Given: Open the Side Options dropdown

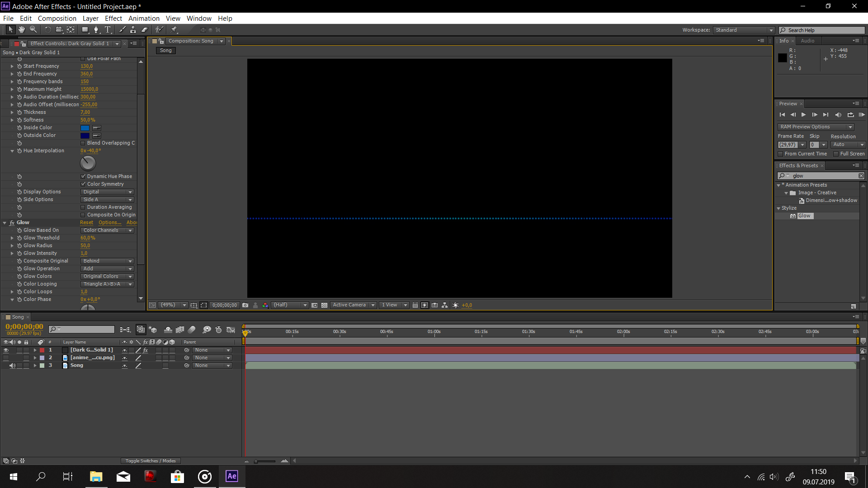Looking at the screenshot, I should click(107, 200).
